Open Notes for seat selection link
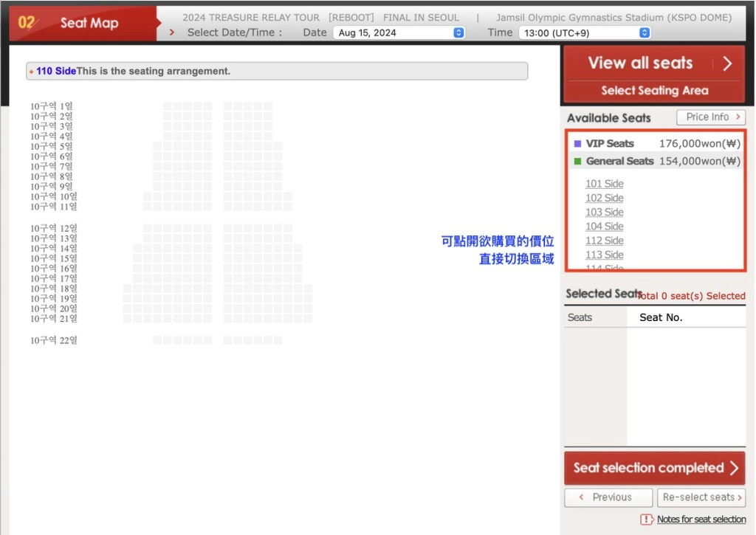Image resolution: width=756 pixels, height=535 pixels. (701, 520)
